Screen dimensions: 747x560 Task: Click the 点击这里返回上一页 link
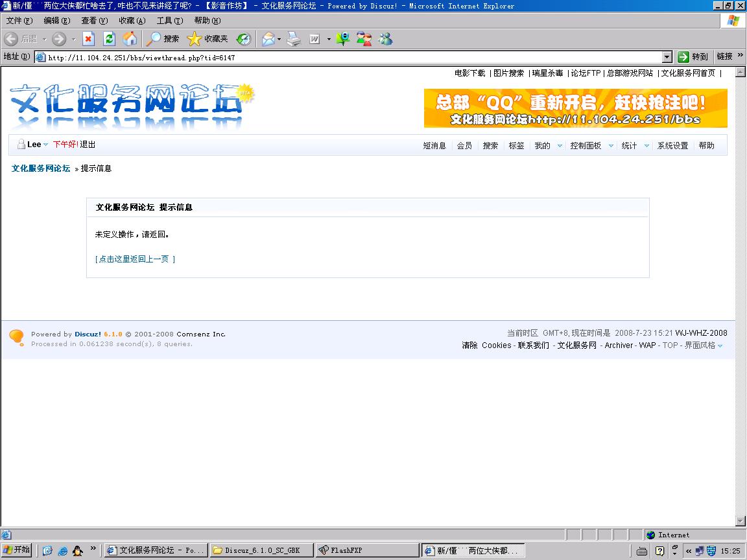[135, 259]
